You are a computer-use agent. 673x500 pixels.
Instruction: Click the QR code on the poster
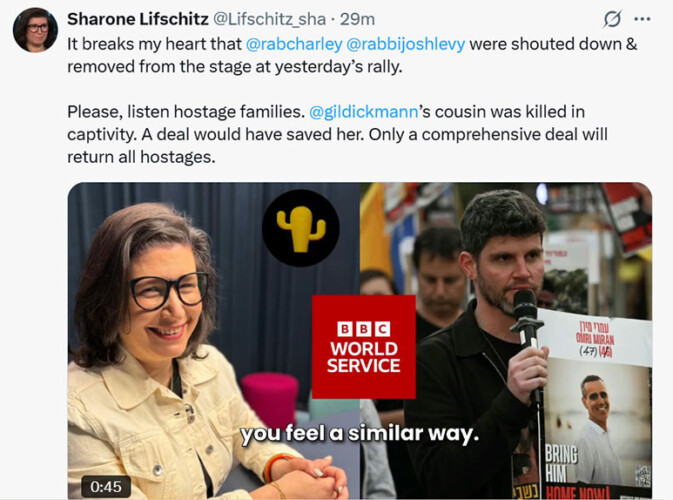(x=643, y=476)
